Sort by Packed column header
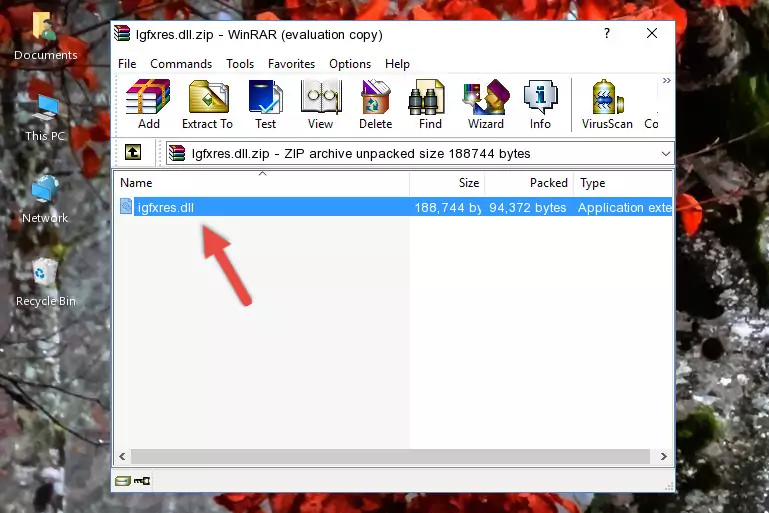The image size is (769, 513). [529, 182]
